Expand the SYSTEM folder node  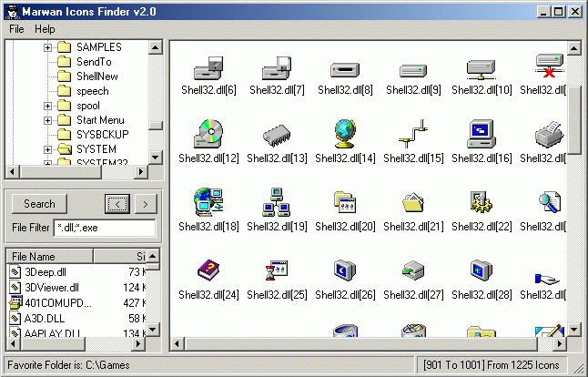[x=47, y=149]
